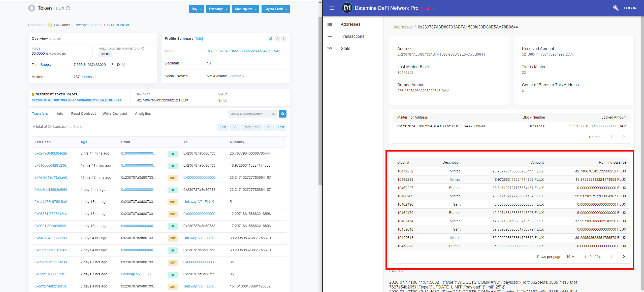
Task: Open the Write Contract tab
Action: 115,114
